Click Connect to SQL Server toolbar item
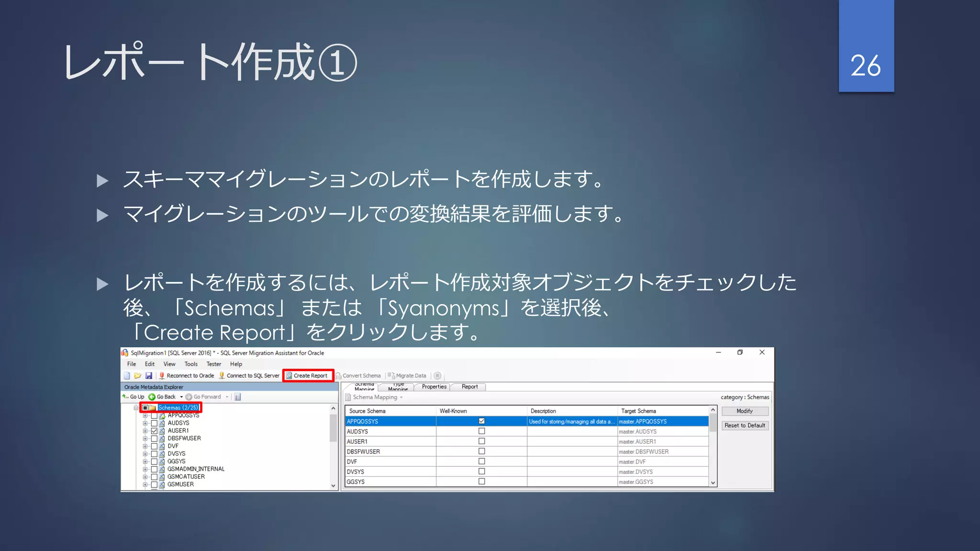The image size is (980, 551). point(249,375)
